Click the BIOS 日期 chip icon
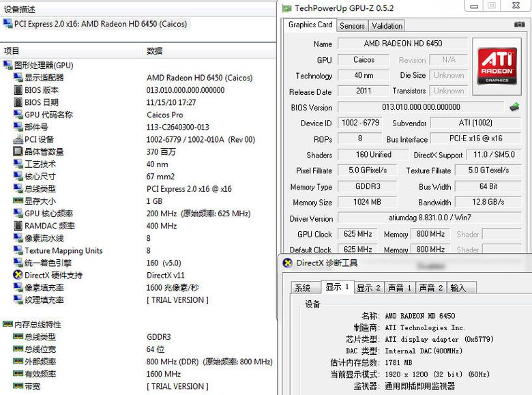The height and width of the screenshot is (395, 532). pyautogui.click(x=18, y=102)
